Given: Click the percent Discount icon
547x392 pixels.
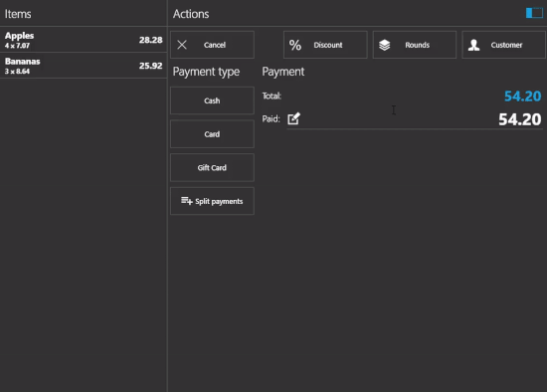Looking at the screenshot, I should [295, 45].
